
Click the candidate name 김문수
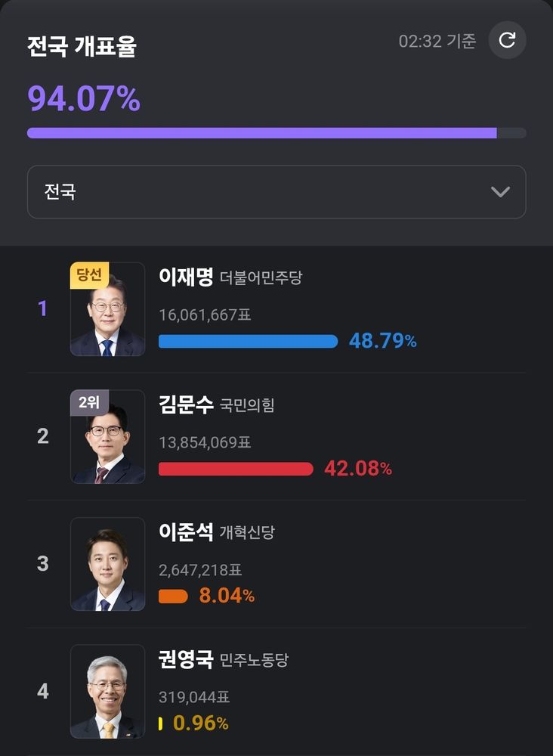coord(186,404)
